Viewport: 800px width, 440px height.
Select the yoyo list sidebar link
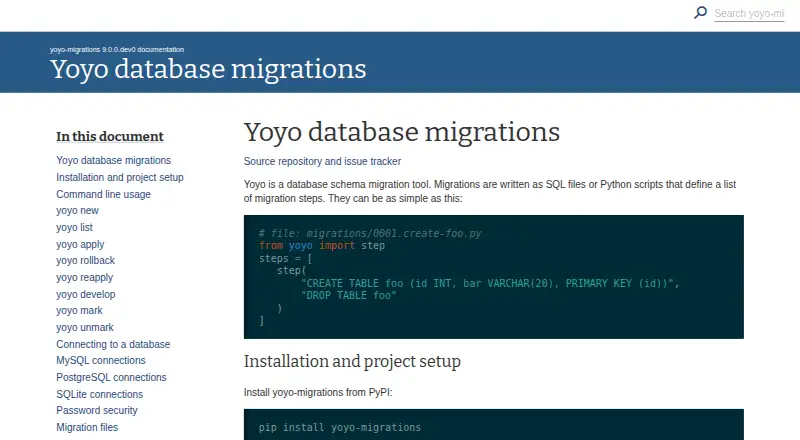click(x=74, y=227)
